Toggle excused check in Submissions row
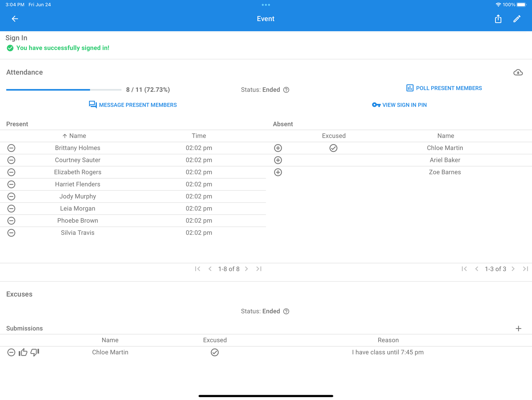532x400 pixels. pyautogui.click(x=214, y=352)
